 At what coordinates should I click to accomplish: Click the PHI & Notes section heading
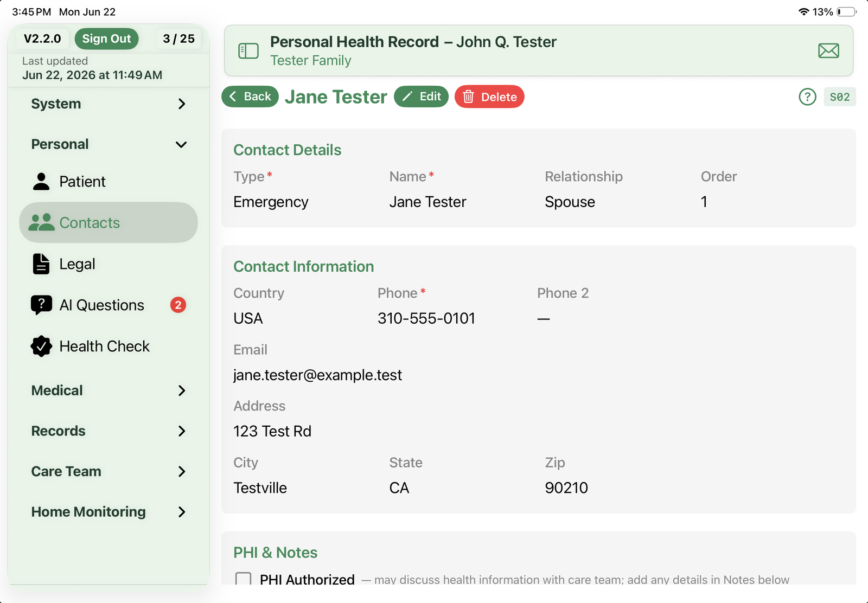[x=275, y=553]
